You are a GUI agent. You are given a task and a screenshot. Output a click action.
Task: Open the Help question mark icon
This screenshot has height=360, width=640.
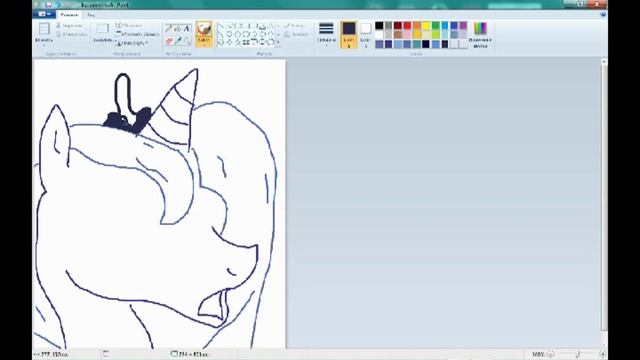tap(603, 14)
